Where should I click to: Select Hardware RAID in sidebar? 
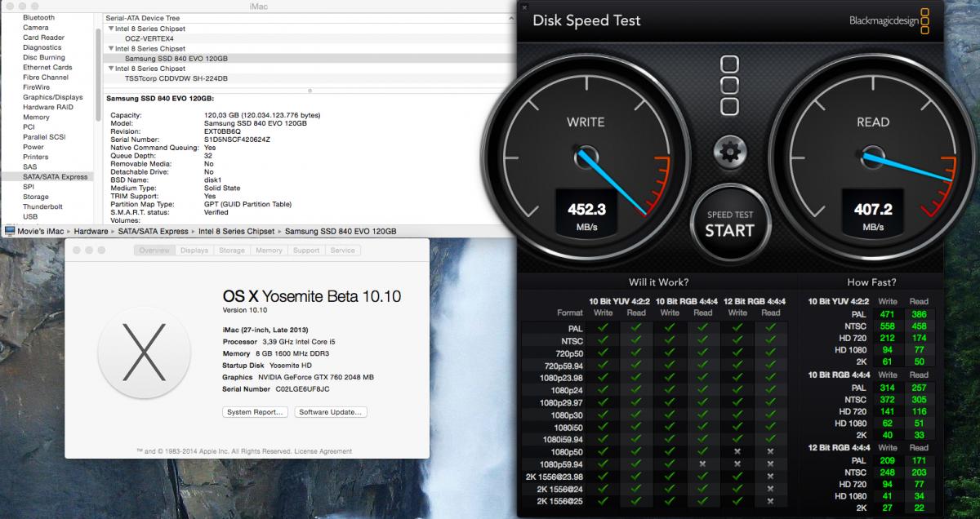point(48,107)
